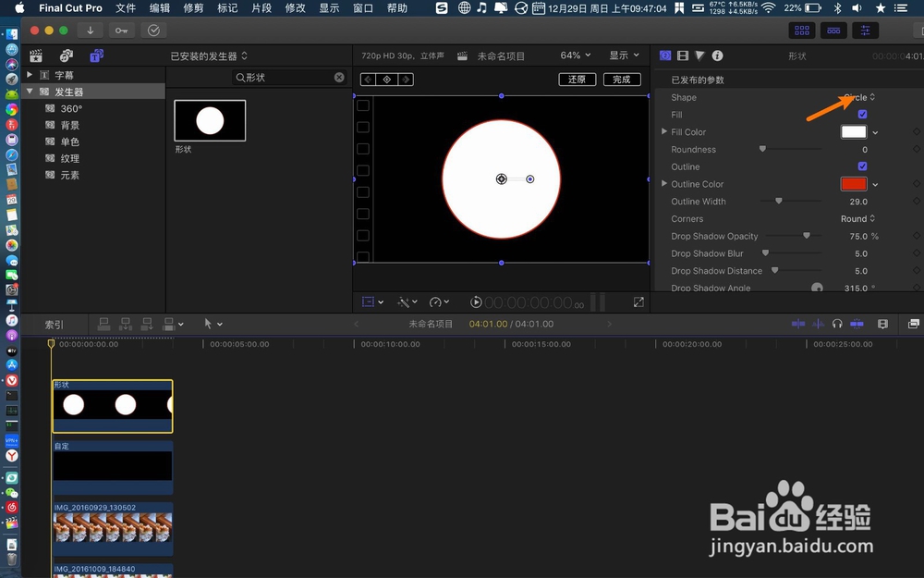Open the select tool arrow dropdown

point(213,324)
